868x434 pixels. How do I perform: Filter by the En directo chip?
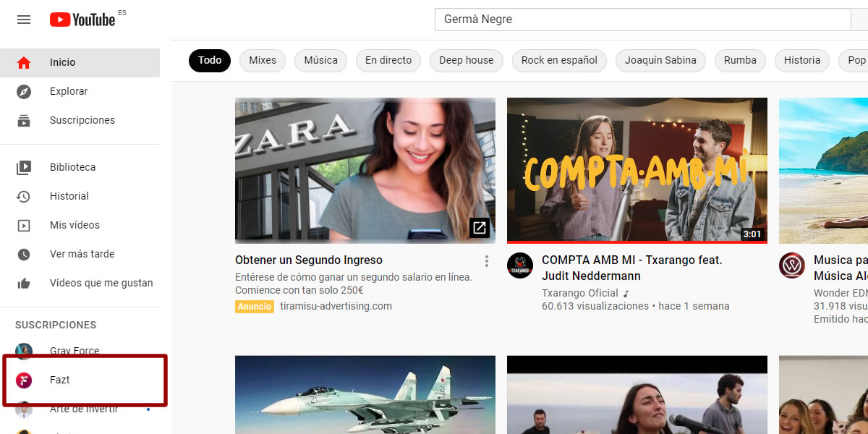[x=388, y=60]
